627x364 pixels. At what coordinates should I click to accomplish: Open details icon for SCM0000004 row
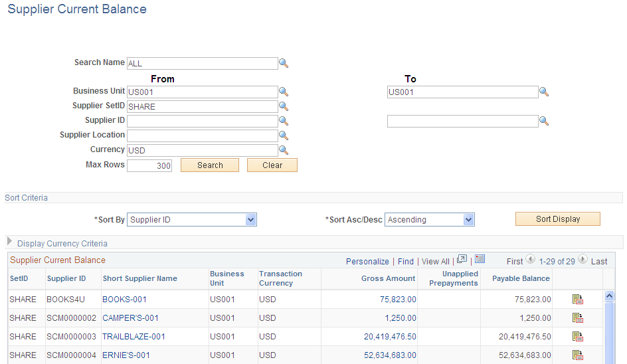pos(578,355)
